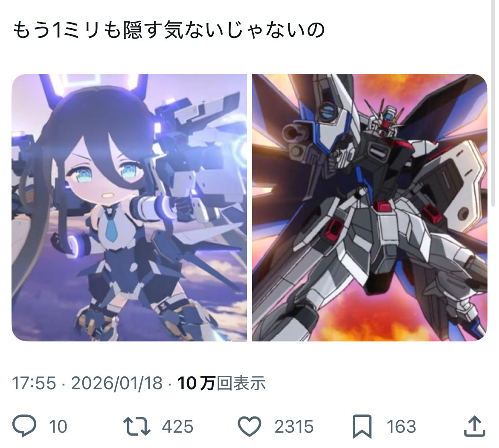
Task: Click the tweet text もう1ミリも隠す気ないじゃないの
Action: click(168, 31)
